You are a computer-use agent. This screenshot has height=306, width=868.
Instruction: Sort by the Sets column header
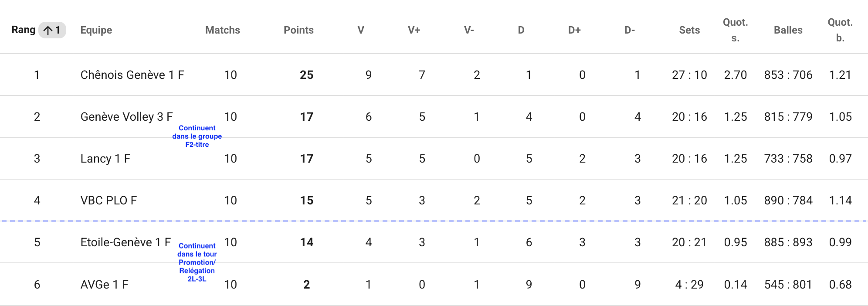click(x=689, y=30)
